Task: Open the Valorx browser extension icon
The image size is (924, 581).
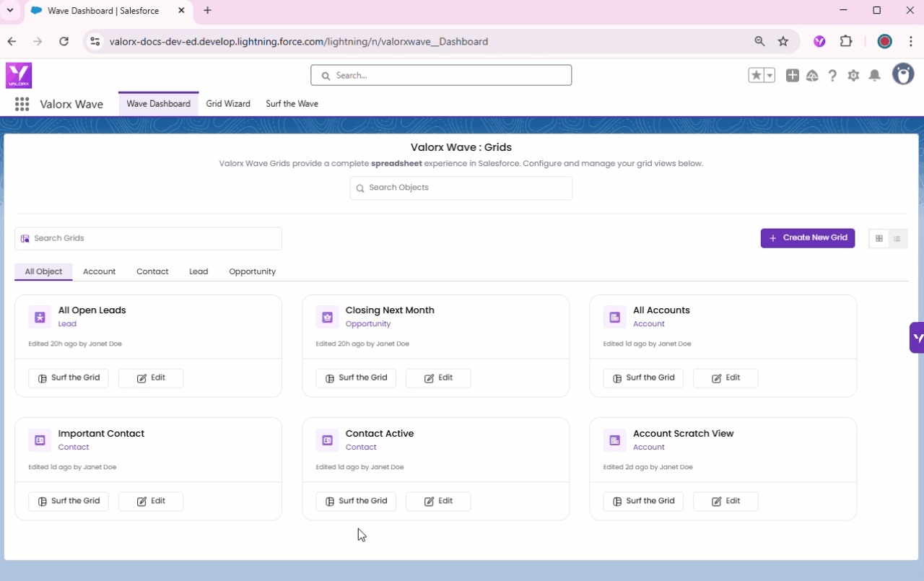Action: 819,42
